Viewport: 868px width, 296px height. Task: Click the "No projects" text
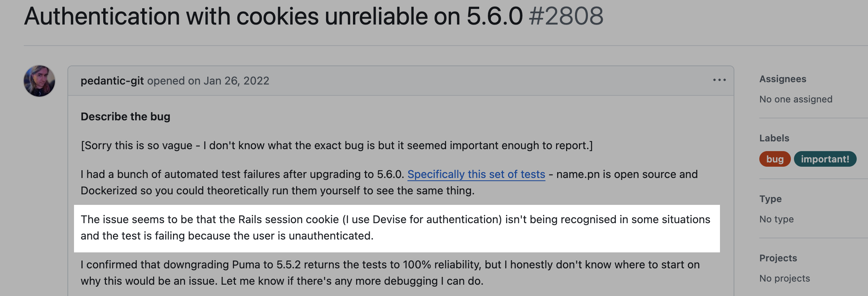(x=785, y=278)
